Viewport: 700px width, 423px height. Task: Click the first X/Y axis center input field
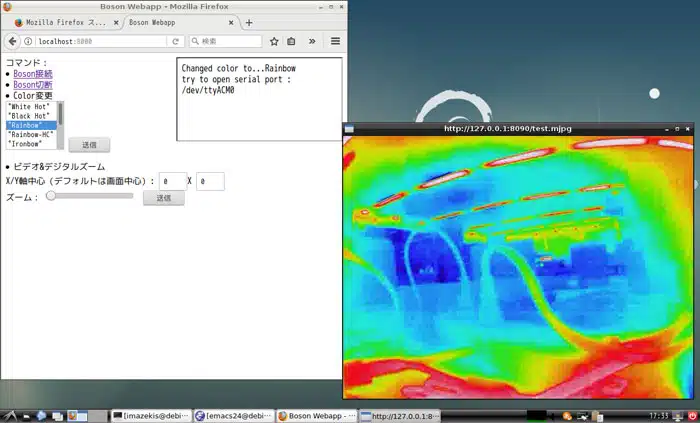click(x=172, y=181)
